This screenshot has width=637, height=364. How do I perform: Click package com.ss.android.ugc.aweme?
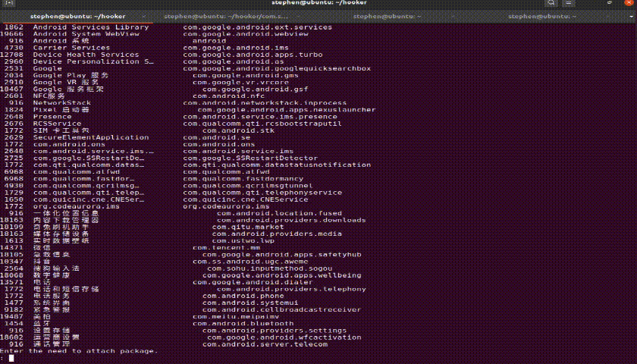[x=250, y=261]
